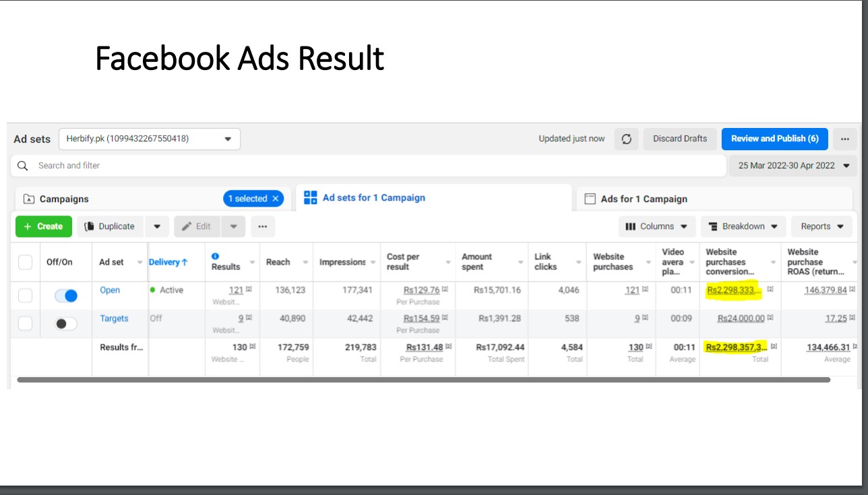Click the Results column info icon
The image size is (868, 495).
[215, 257]
